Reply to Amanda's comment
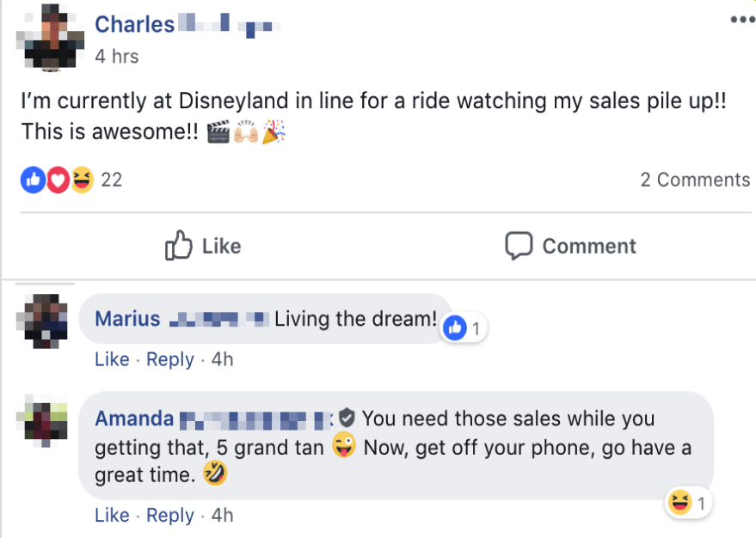756x538 pixels. tap(170, 516)
